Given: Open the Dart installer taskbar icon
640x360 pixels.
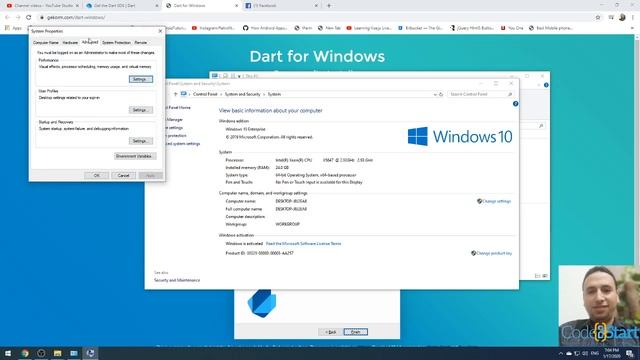Looking at the screenshot, I should click(x=91, y=353).
